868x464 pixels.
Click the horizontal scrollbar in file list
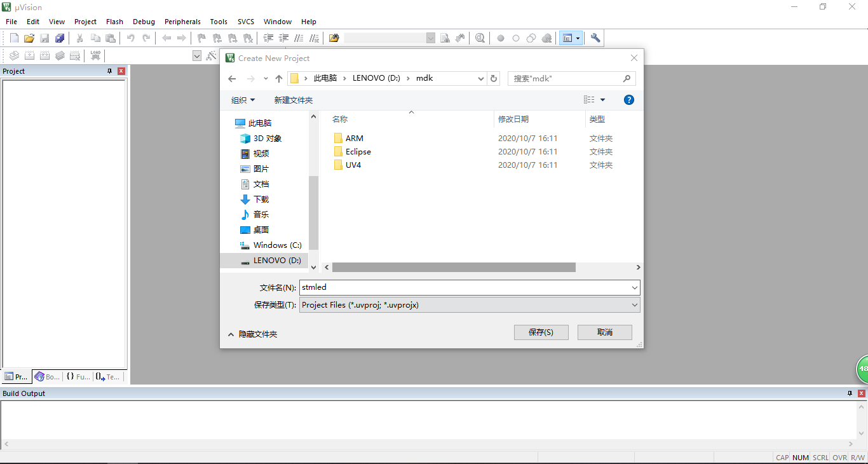[454, 268]
